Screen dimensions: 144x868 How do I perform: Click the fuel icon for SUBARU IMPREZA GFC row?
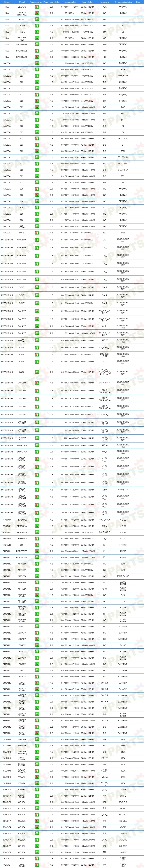coord(37,589)
